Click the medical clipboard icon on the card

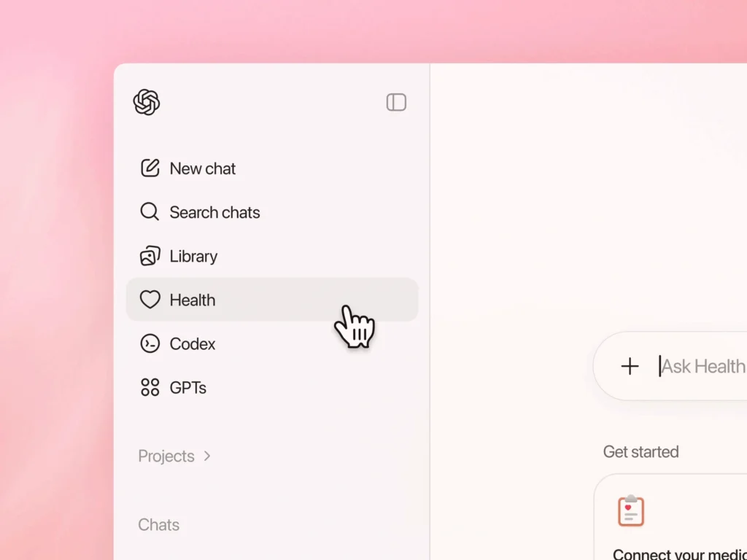tap(631, 510)
